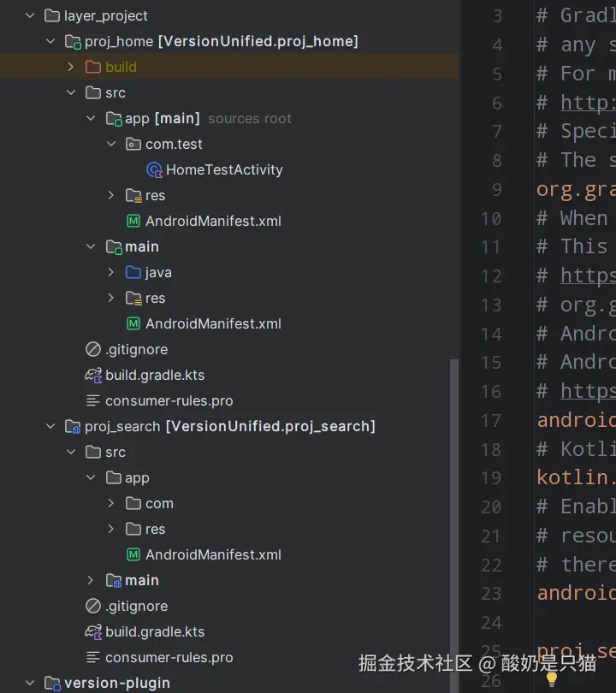The height and width of the screenshot is (693, 616).
Task: Select the version-plugin module label
Action: (117, 683)
